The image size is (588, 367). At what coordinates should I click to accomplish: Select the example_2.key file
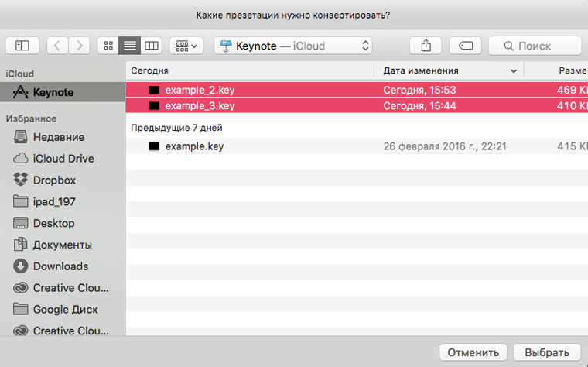357,90
